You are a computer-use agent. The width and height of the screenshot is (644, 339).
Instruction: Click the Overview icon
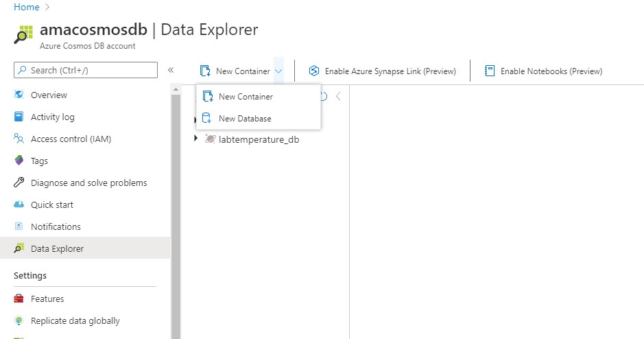click(19, 95)
